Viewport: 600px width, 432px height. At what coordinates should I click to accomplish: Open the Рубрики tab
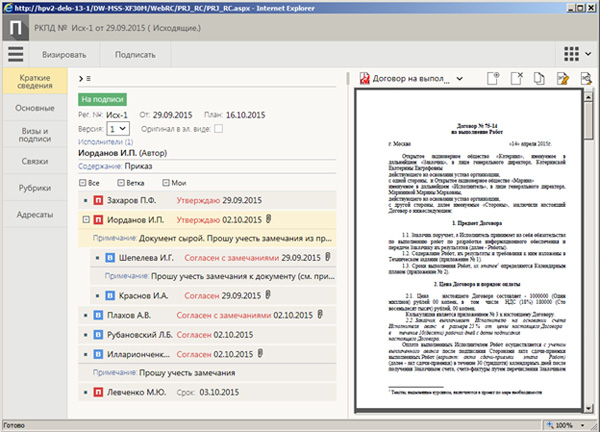coord(35,188)
